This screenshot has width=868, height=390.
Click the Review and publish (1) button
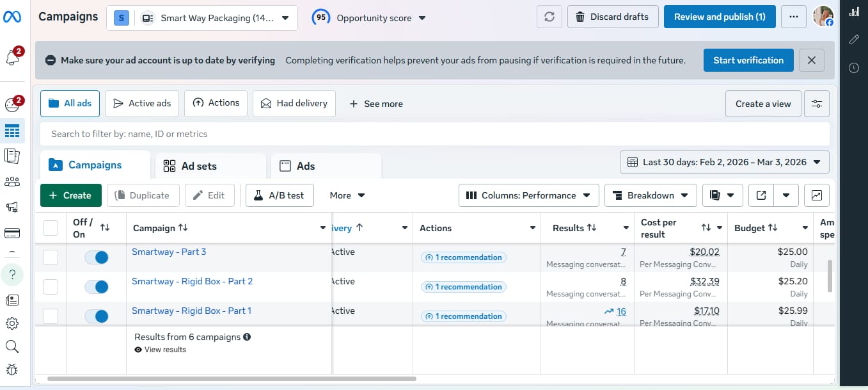tap(720, 17)
